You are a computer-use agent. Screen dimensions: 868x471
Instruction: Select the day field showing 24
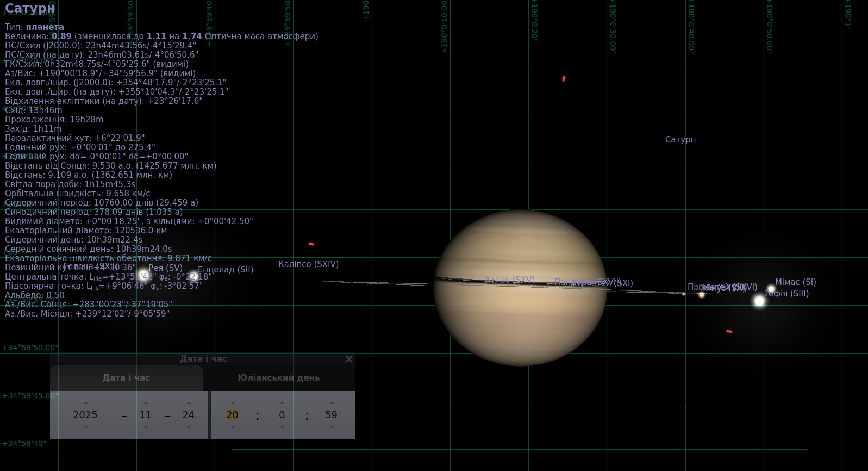click(188, 415)
